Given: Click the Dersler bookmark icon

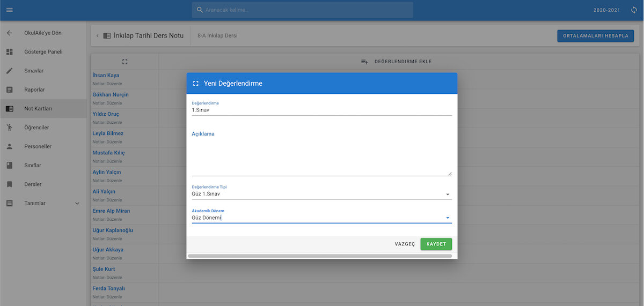Looking at the screenshot, I should 9,184.
